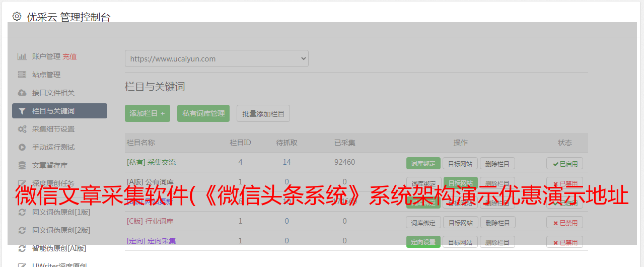The image size is (644, 267).
Task: Toggle the 已禁用 status of 定向采集
Action: 565,242
